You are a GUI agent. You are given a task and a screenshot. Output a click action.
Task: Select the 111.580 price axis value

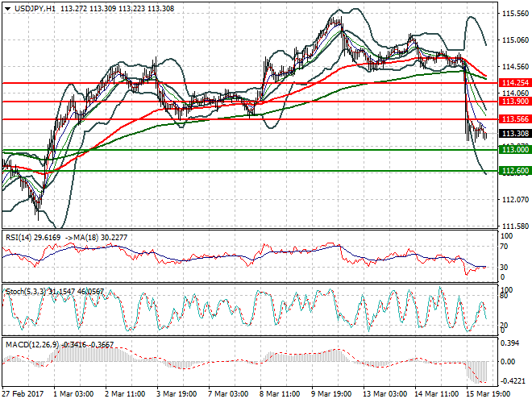(x=515, y=226)
